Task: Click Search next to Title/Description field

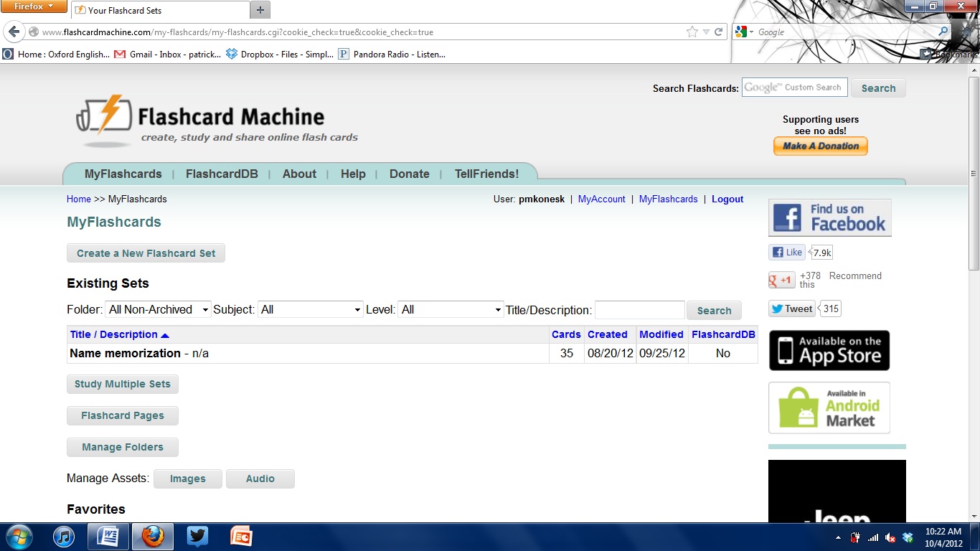Action: [x=714, y=311]
